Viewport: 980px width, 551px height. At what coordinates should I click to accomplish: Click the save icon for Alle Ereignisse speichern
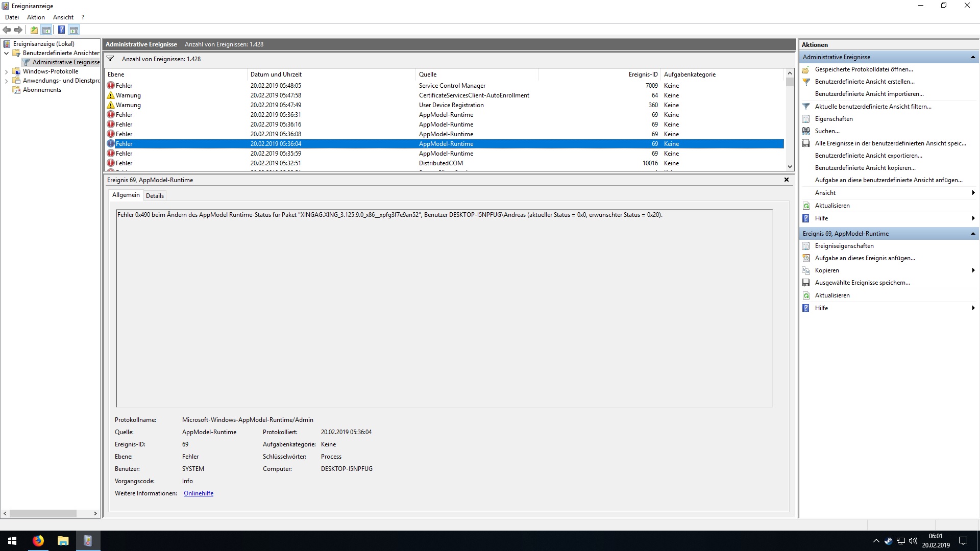[806, 143]
